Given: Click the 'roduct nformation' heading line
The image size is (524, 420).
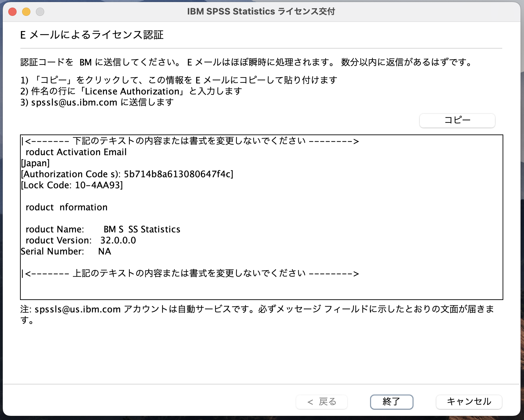Looking at the screenshot, I should 67,207.
